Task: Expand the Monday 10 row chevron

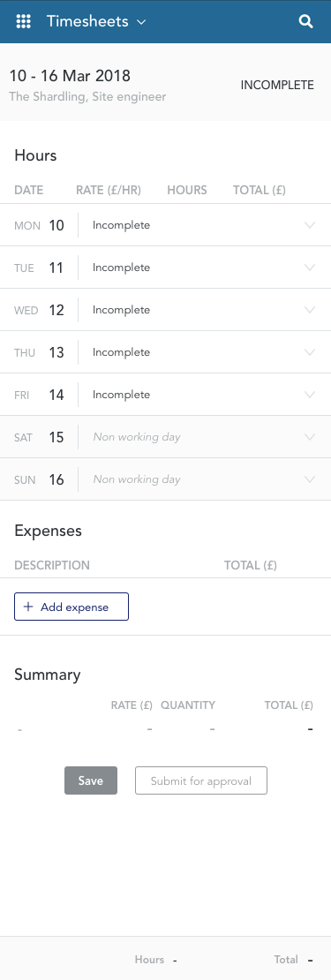Action: tap(309, 225)
